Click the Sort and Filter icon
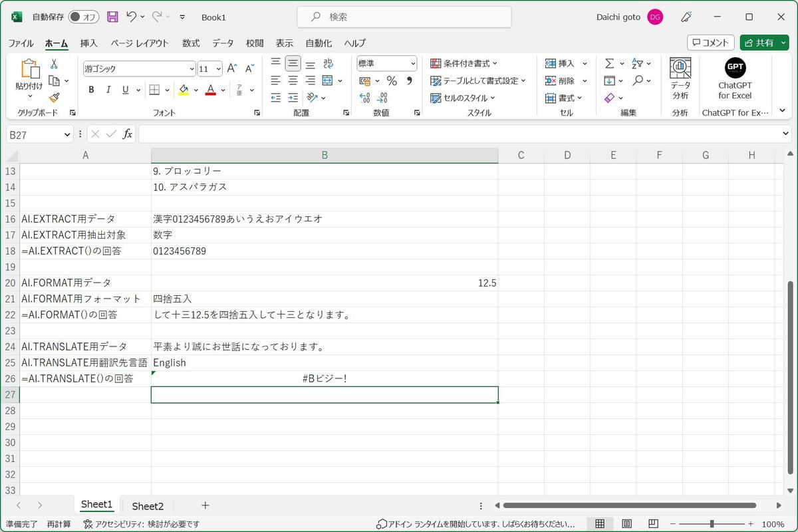 (x=637, y=64)
